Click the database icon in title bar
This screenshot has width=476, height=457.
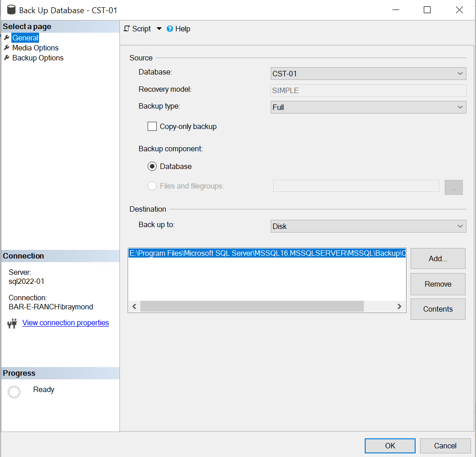[x=11, y=10]
